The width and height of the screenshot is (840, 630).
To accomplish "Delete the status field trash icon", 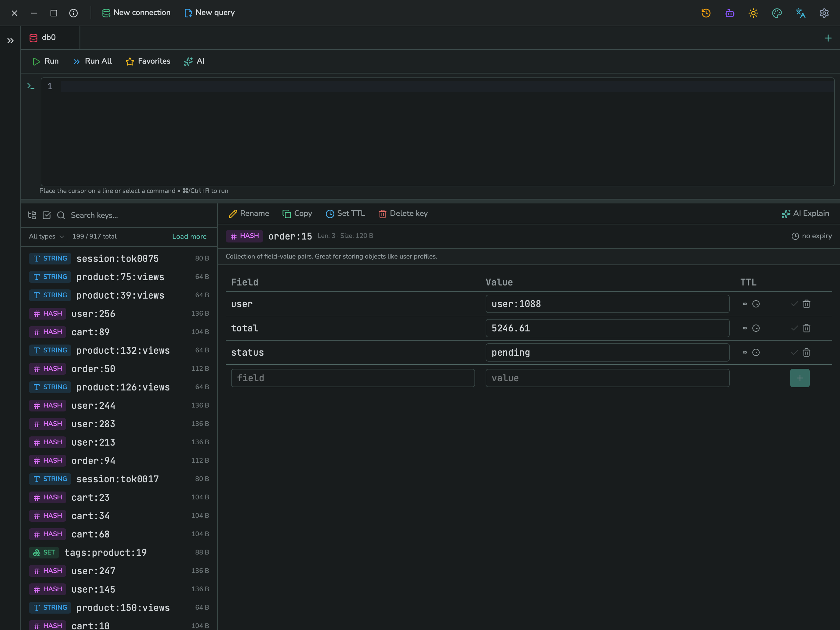I will pos(807,352).
